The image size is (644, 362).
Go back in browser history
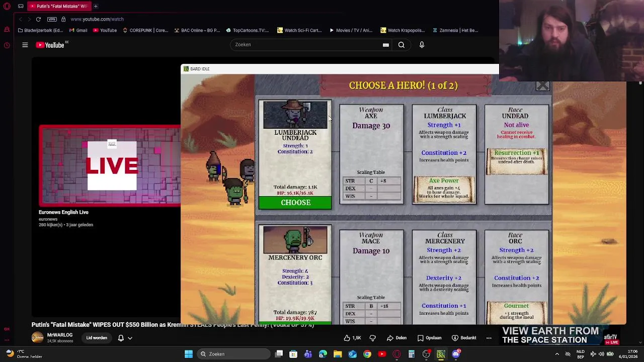point(20,19)
